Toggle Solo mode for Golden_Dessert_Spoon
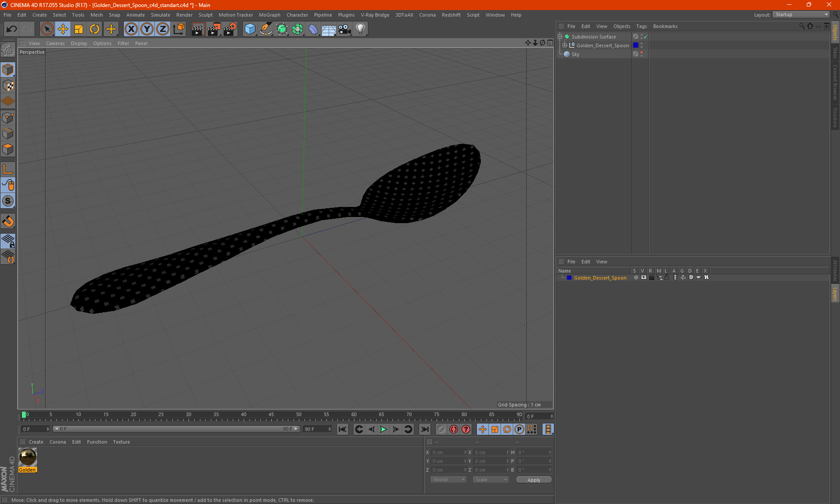840x504 pixels. tap(635, 277)
